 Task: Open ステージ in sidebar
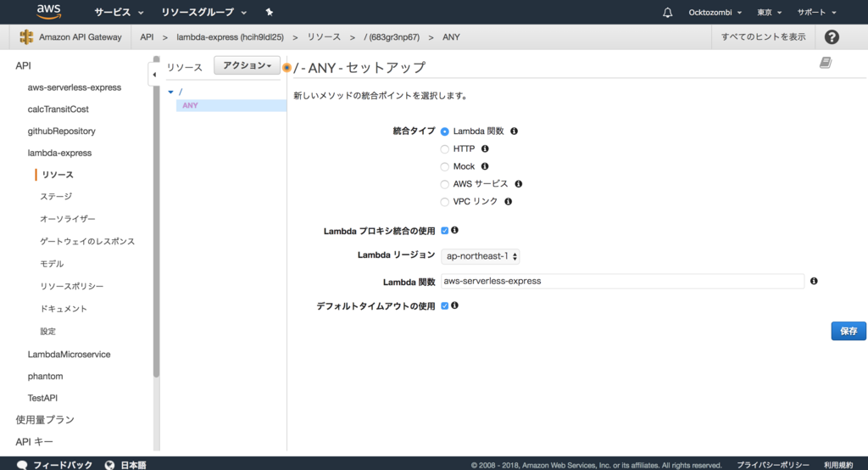[56, 197]
